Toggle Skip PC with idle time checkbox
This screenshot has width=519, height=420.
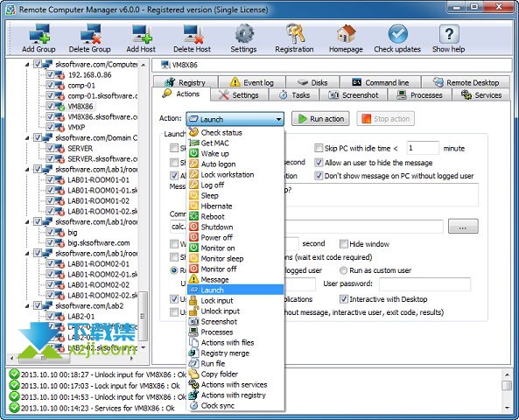(x=319, y=148)
